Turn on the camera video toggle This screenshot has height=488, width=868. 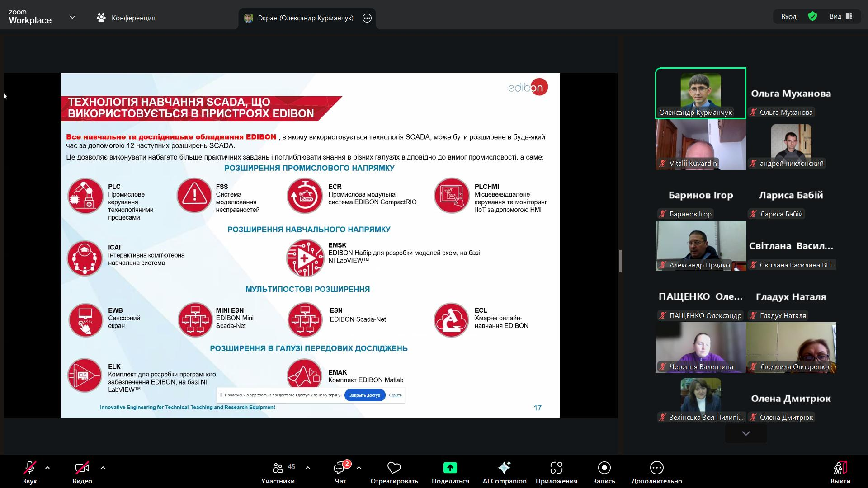pos(82,468)
